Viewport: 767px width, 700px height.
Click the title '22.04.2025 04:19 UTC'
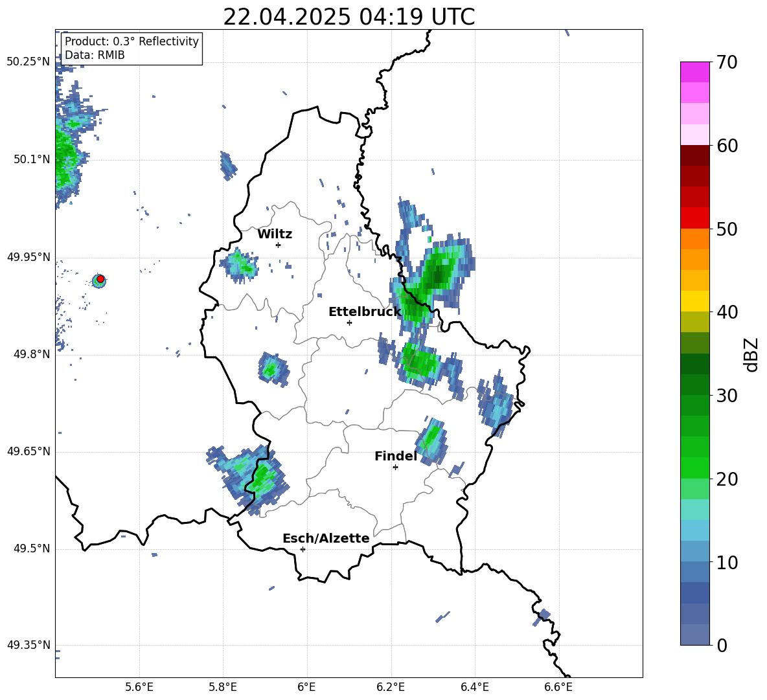click(349, 17)
